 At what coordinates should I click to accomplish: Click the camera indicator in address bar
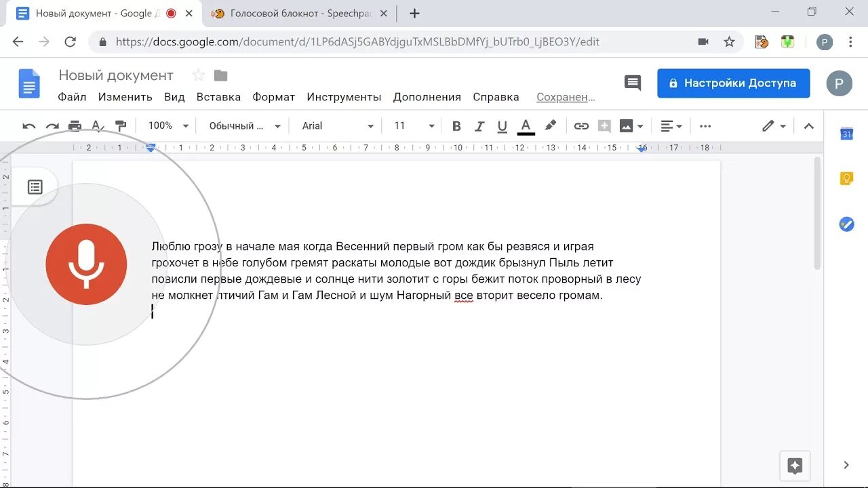[703, 42]
